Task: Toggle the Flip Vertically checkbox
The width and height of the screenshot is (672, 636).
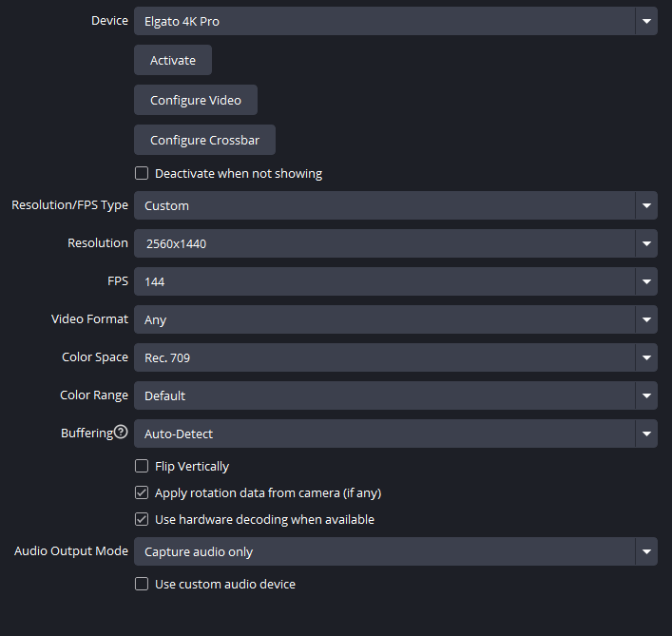Action: (x=142, y=467)
